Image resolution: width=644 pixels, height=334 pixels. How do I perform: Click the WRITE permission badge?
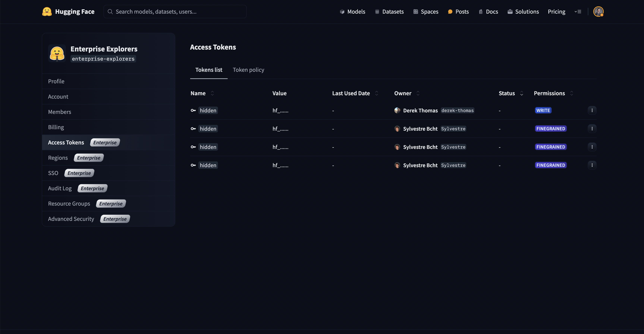pyautogui.click(x=543, y=111)
